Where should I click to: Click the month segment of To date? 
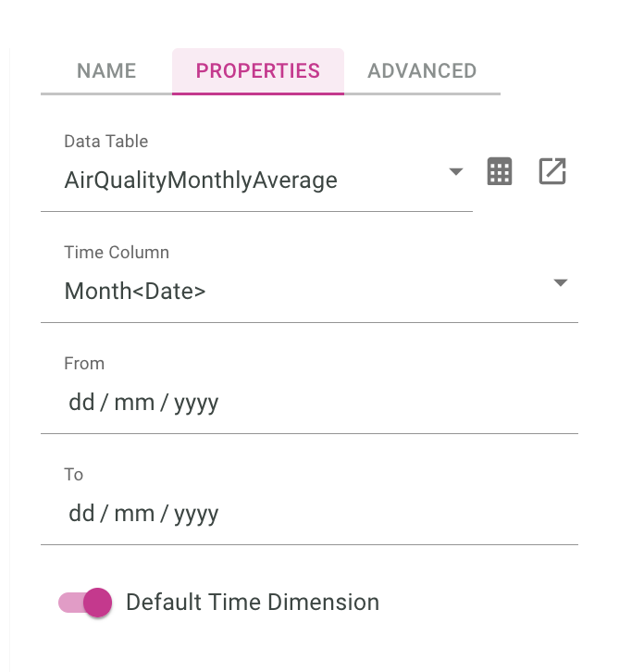coord(134,513)
